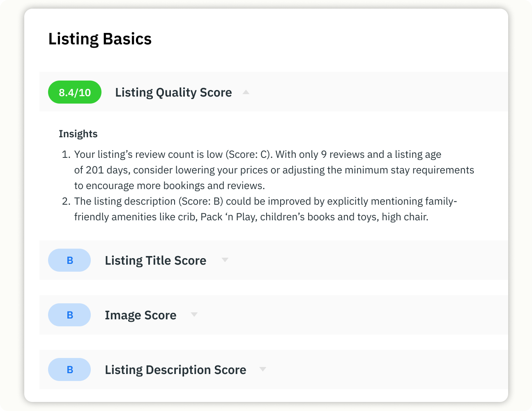The width and height of the screenshot is (532, 411).
Task: Click the B badge beside Listing Description Score
Action: 69,369
